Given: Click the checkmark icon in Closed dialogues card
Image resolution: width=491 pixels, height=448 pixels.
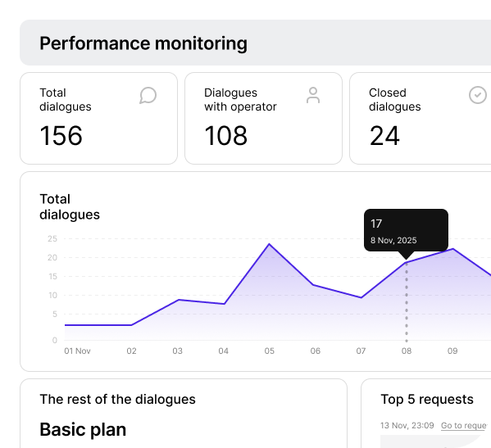Looking at the screenshot, I should [478, 95].
